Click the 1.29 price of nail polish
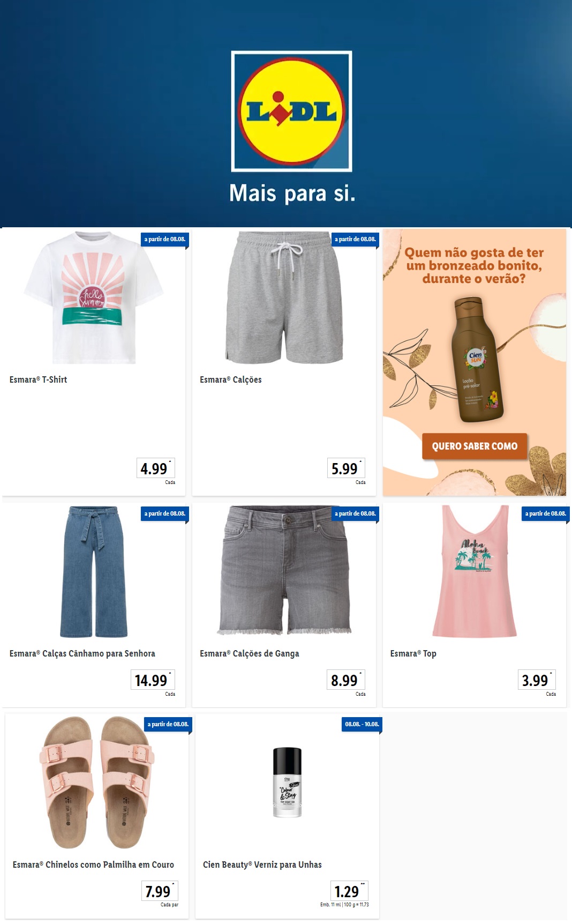The image size is (572, 924). (349, 891)
